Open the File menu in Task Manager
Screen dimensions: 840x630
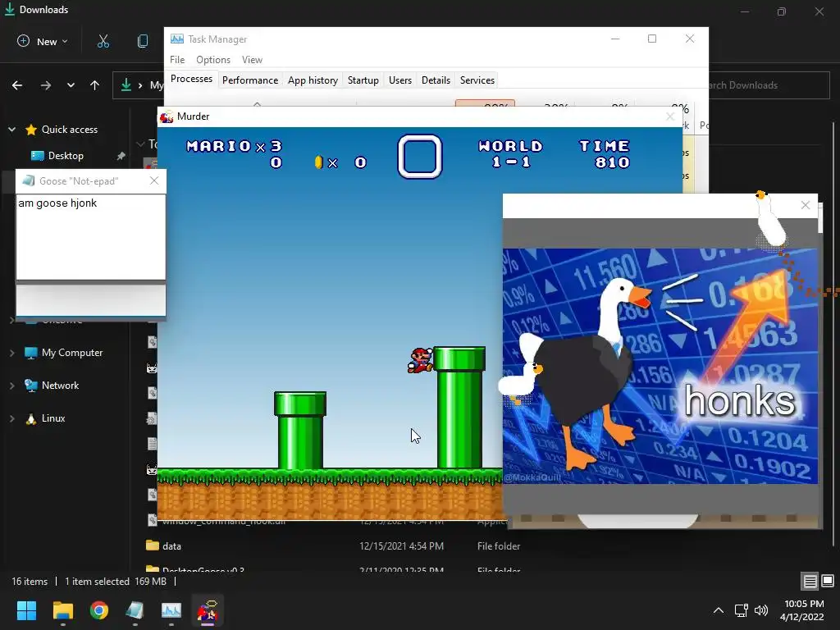pyautogui.click(x=177, y=59)
